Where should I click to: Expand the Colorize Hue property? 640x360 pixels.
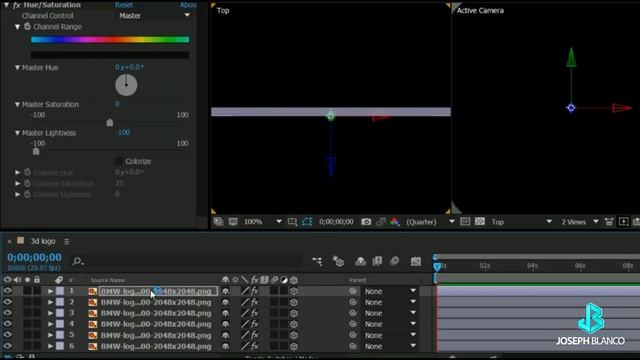pyautogui.click(x=18, y=172)
